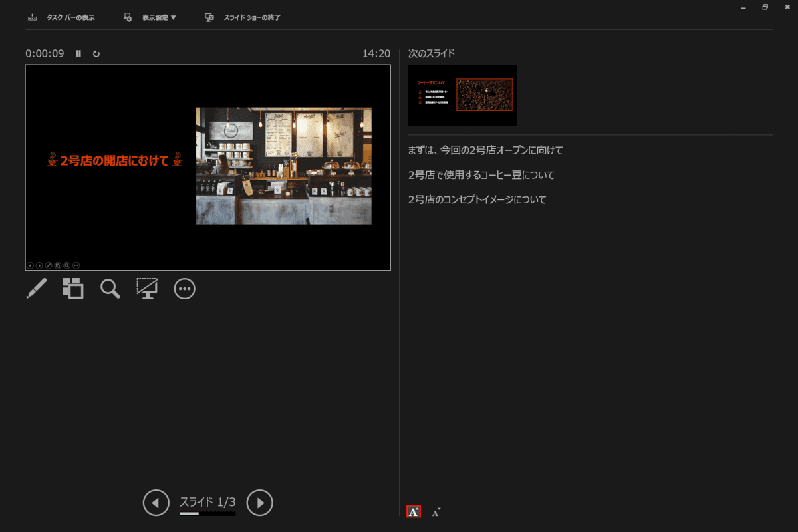The image size is (798, 532).
Task: Click the clock reading 14:20
Action: [376, 53]
